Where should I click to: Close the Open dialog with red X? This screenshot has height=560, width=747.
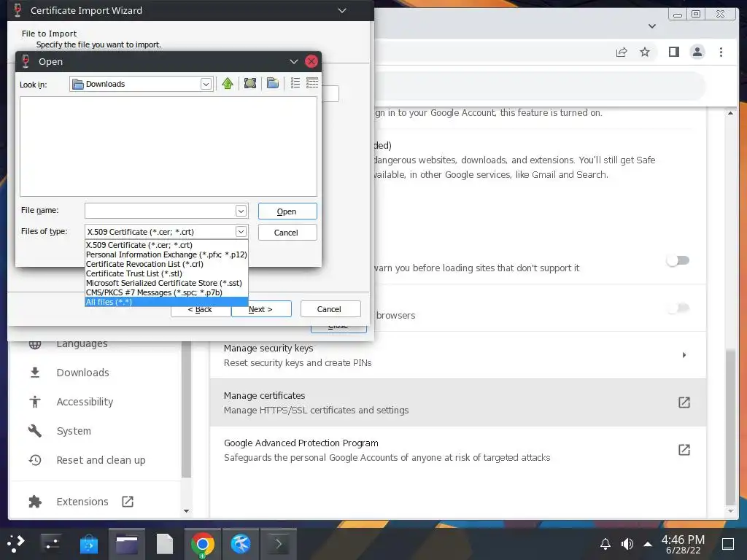pos(311,61)
